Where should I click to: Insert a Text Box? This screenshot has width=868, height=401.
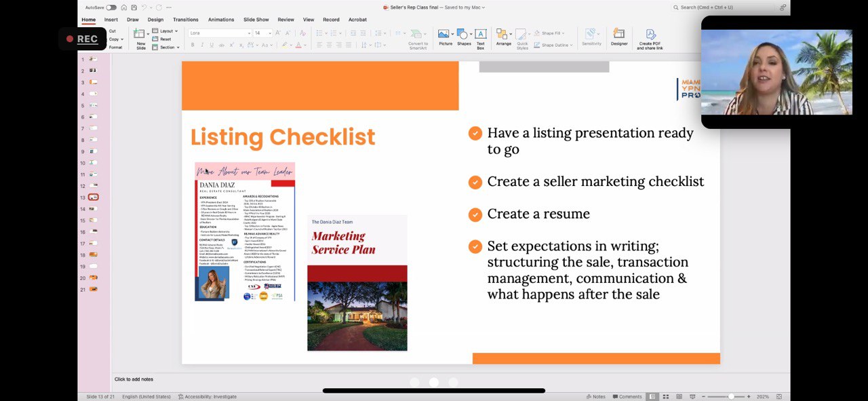click(x=480, y=37)
